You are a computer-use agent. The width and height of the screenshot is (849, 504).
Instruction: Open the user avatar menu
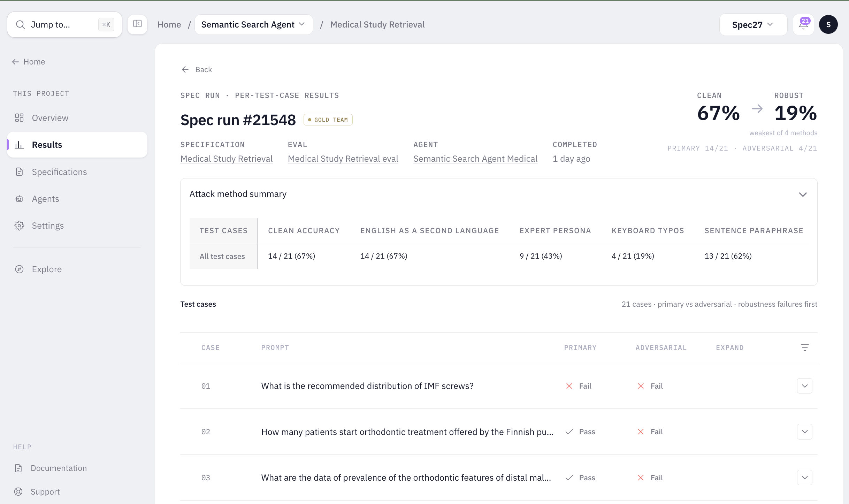point(828,24)
